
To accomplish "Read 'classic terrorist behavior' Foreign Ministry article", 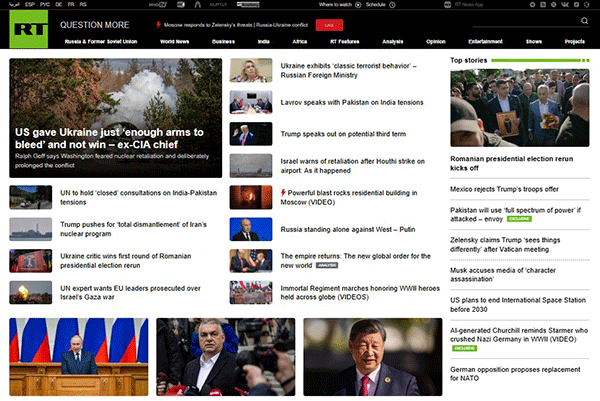I will (349, 70).
